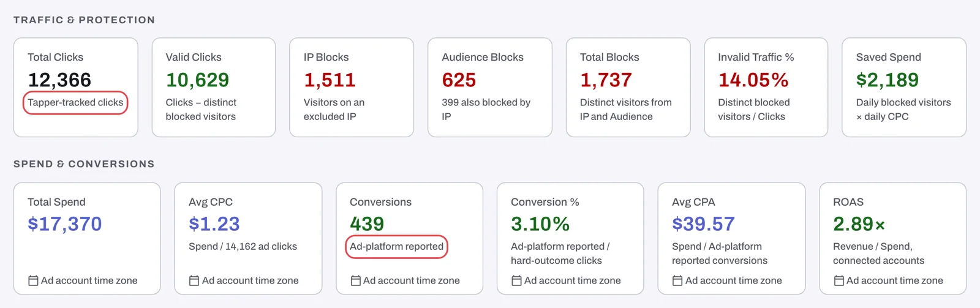Click the Spend / 14,162 ad clicks text
The width and height of the screenshot is (980, 308).
[x=243, y=246]
